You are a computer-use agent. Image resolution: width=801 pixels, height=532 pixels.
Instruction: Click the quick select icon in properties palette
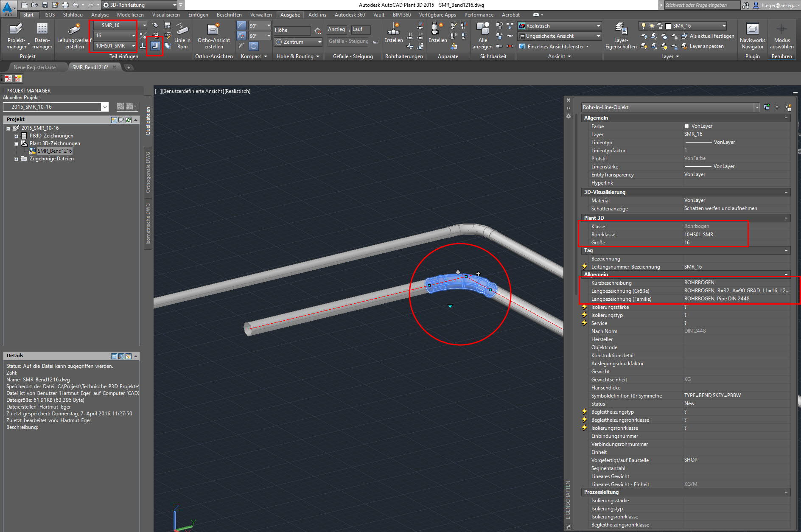click(788, 107)
